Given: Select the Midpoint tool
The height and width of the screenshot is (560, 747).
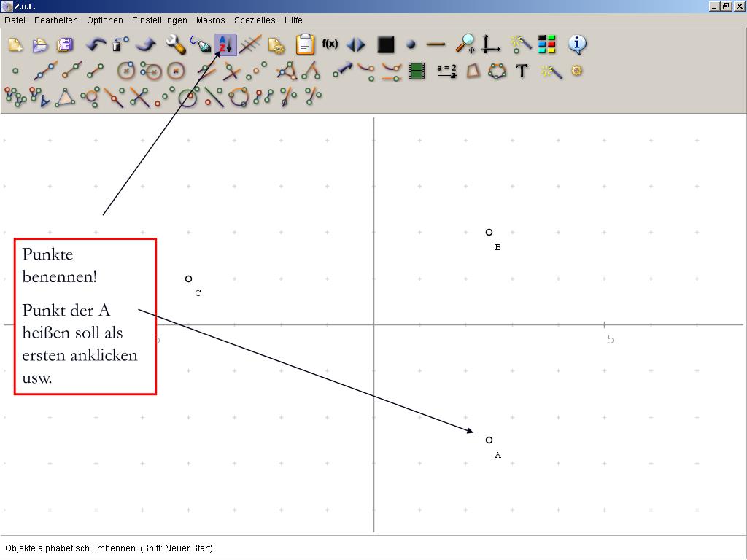Looking at the screenshot, I should 256,71.
